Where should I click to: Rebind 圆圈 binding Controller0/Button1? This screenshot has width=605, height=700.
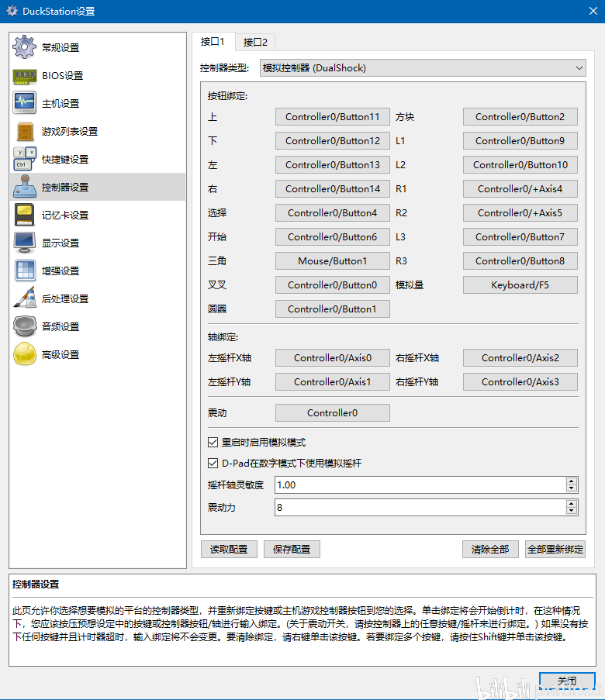pos(333,309)
